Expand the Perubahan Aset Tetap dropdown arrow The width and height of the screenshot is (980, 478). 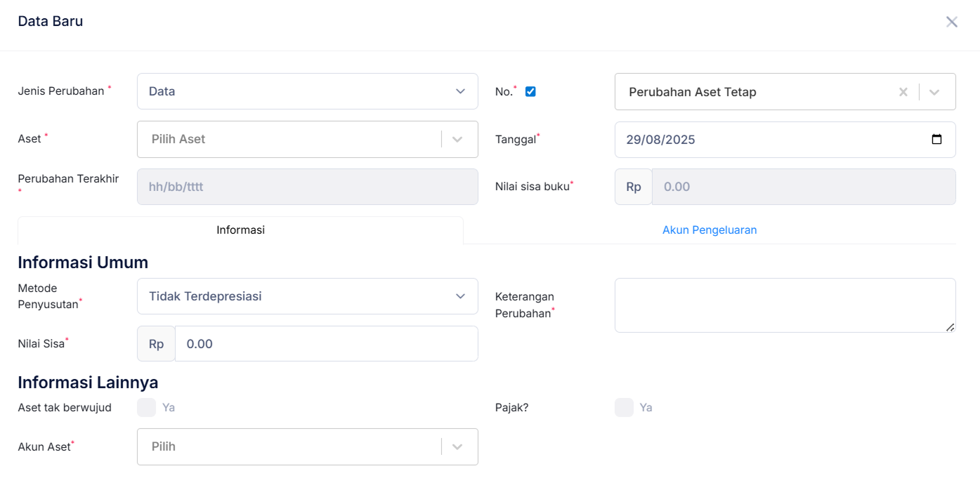click(934, 92)
